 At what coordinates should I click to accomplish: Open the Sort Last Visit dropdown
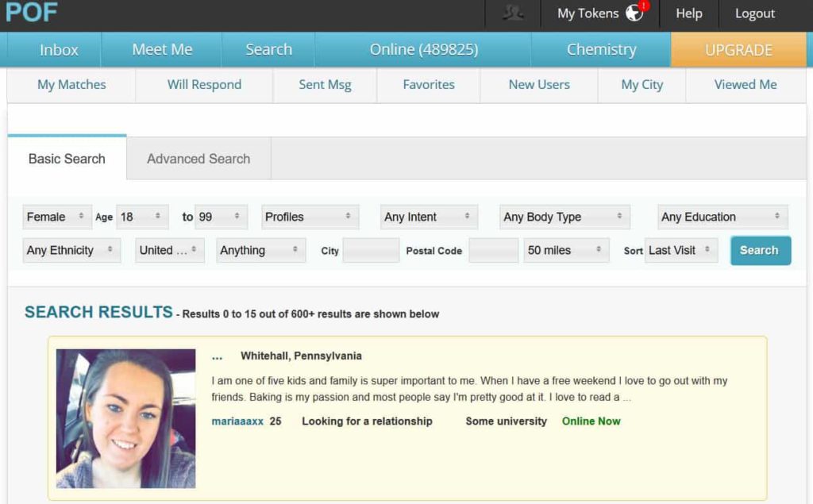coord(681,251)
